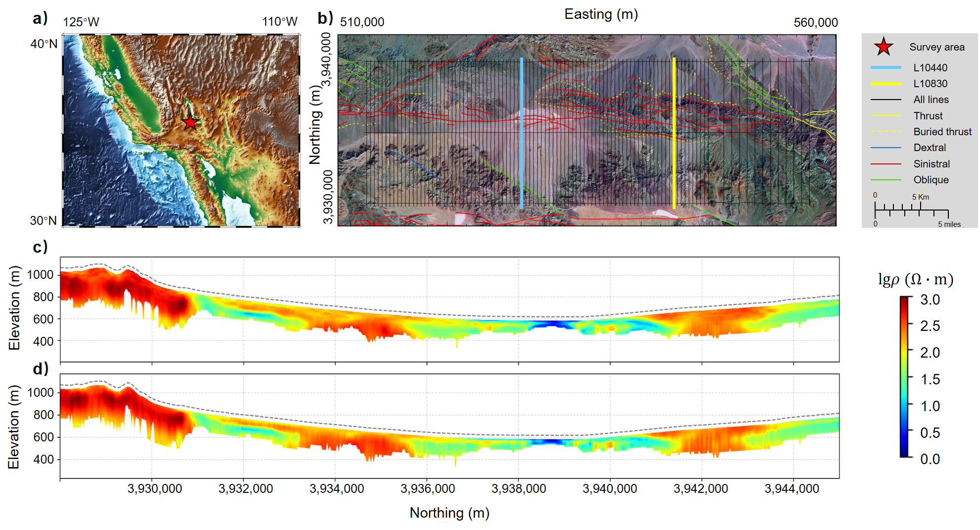Click the "3.0" color bar value

pyautogui.click(x=930, y=300)
